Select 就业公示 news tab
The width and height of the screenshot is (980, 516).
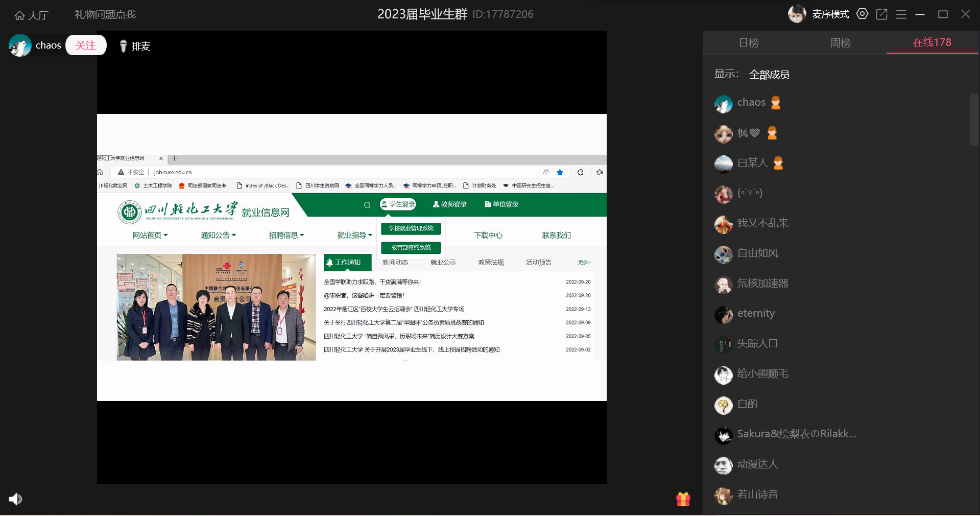click(443, 263)
